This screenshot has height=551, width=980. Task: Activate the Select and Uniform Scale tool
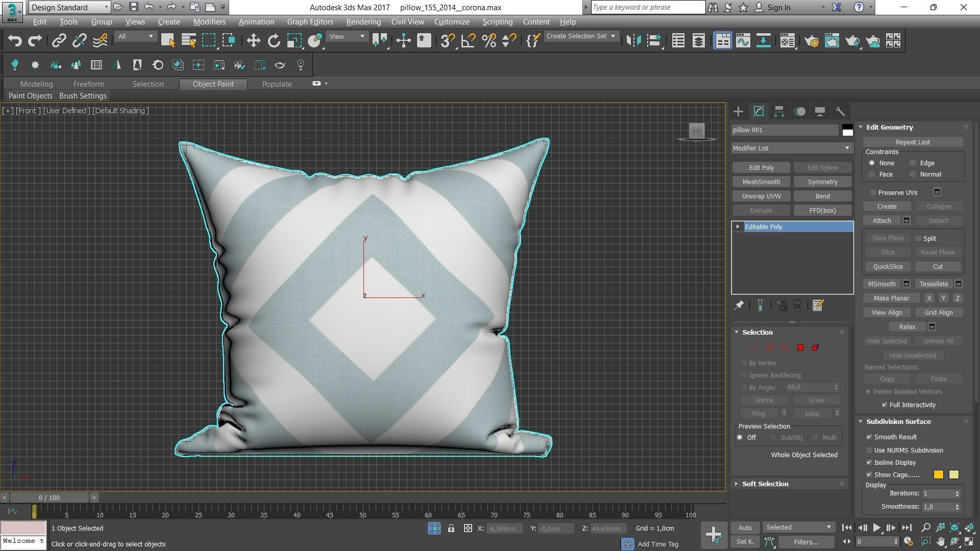[294, 41]
